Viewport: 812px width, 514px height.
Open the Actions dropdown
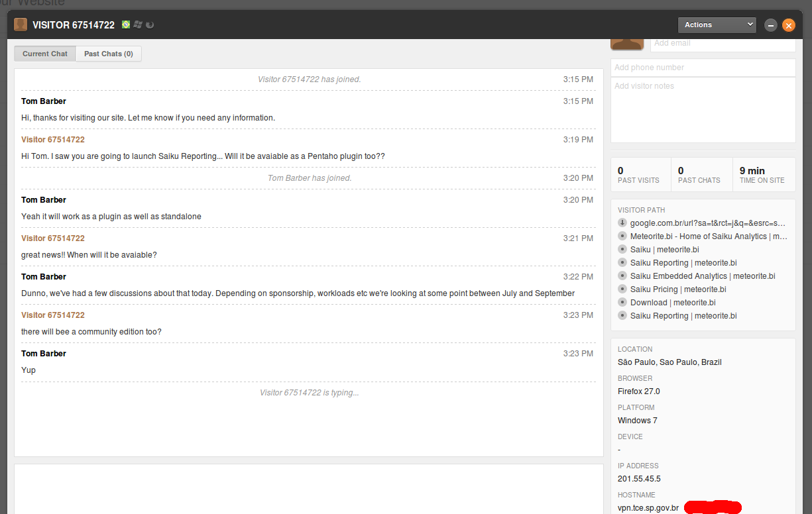[717, 25]
